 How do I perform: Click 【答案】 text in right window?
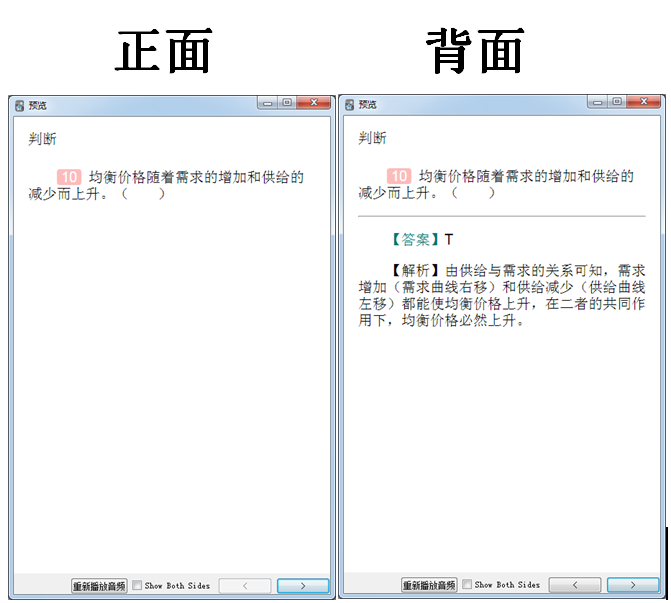[416, 240]
